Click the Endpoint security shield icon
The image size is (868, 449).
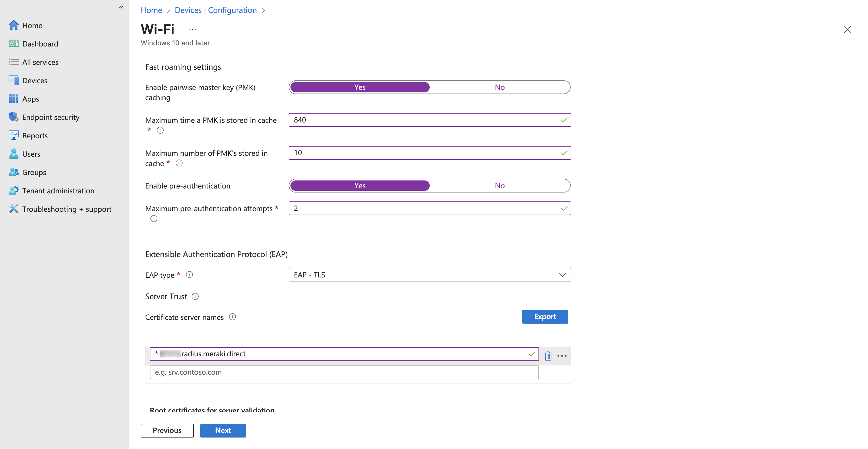coord(13,117)
